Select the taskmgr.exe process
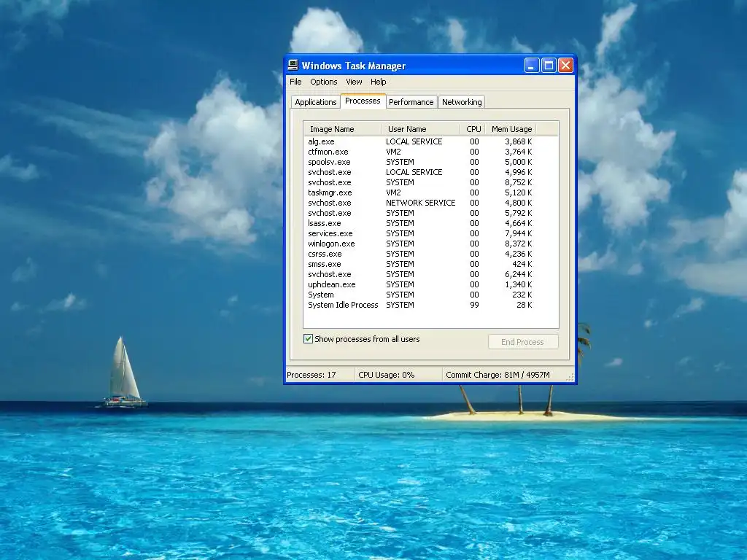The height and width of the screenshot is (560, 747). point(430,192)
